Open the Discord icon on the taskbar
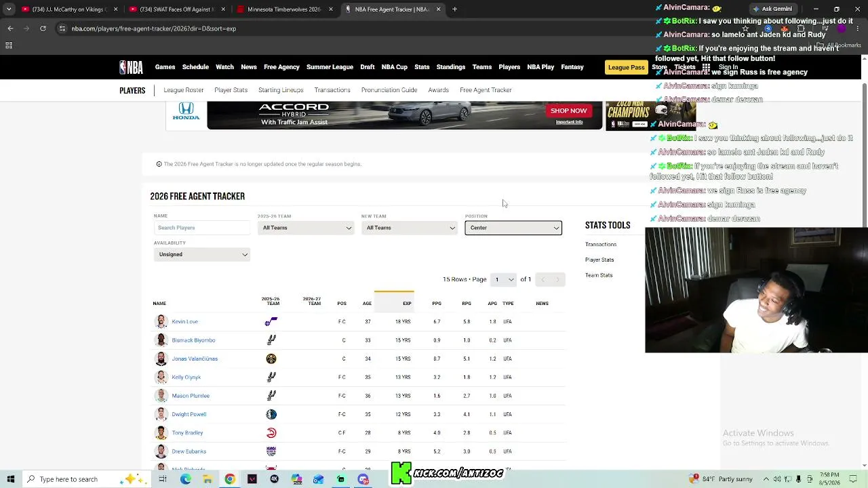This screenshot has width=868, height=488. [x=363, y=479]
